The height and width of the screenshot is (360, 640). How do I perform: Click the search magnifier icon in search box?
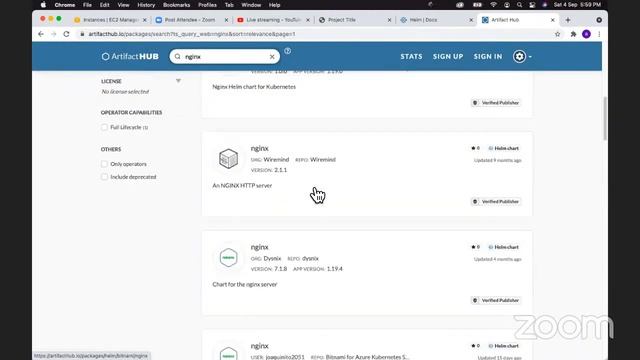click(x=178, y=57)
